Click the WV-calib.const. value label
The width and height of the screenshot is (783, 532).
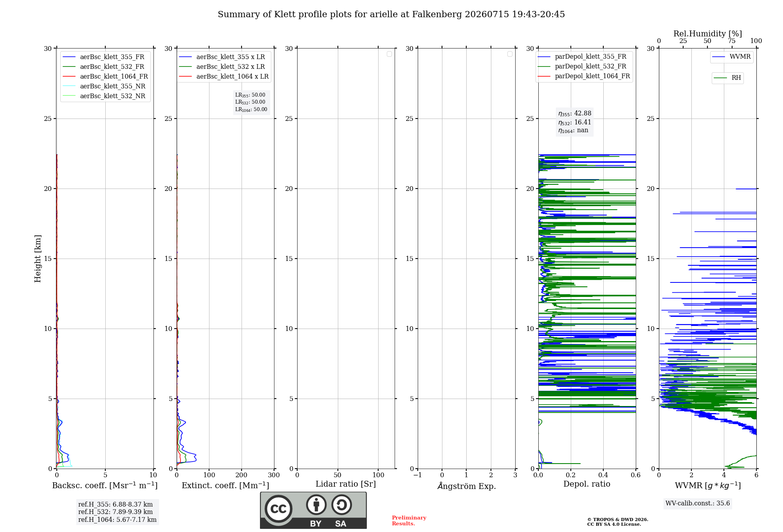[698, 503]
